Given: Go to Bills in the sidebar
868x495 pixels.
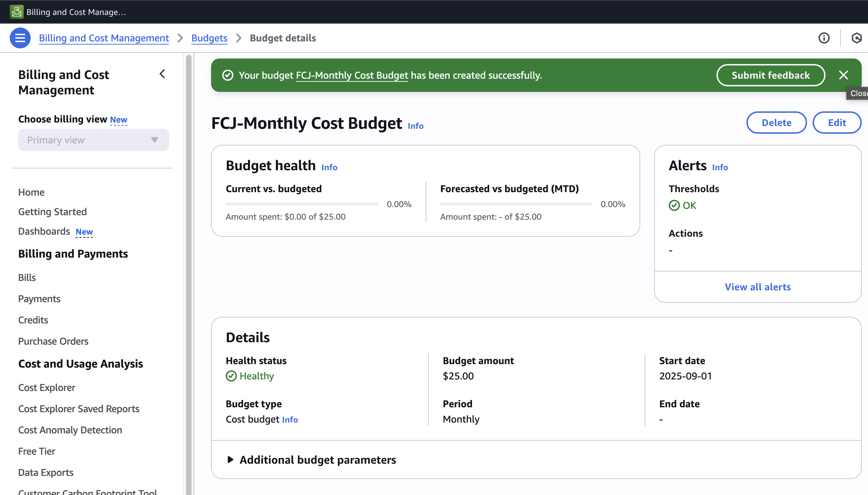Looking at the screenshot, I should point(27,277).
